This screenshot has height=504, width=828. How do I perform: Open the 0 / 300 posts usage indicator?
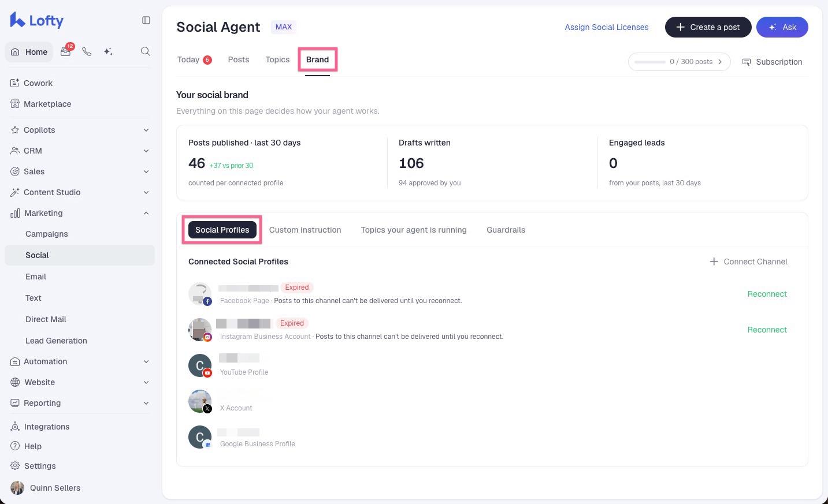tap(679, 62)
